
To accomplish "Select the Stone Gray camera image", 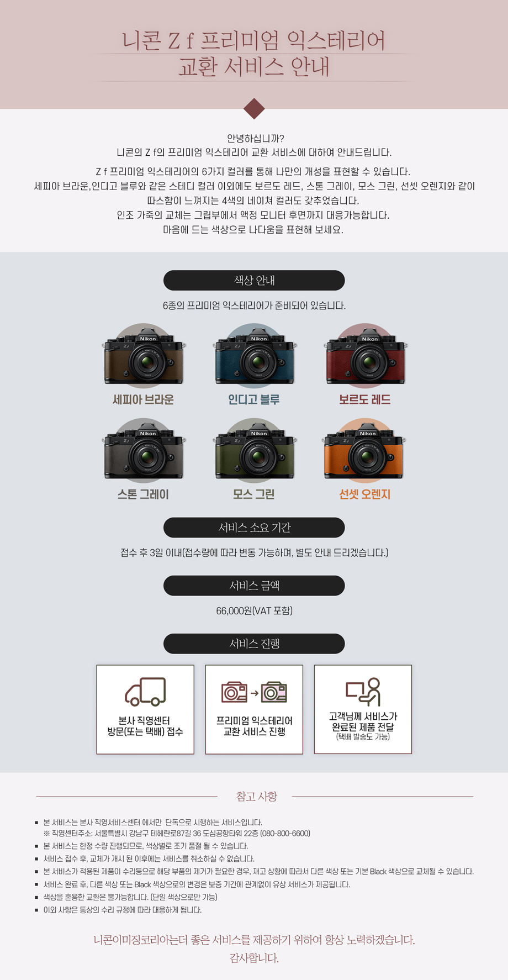I will point(144,451).
